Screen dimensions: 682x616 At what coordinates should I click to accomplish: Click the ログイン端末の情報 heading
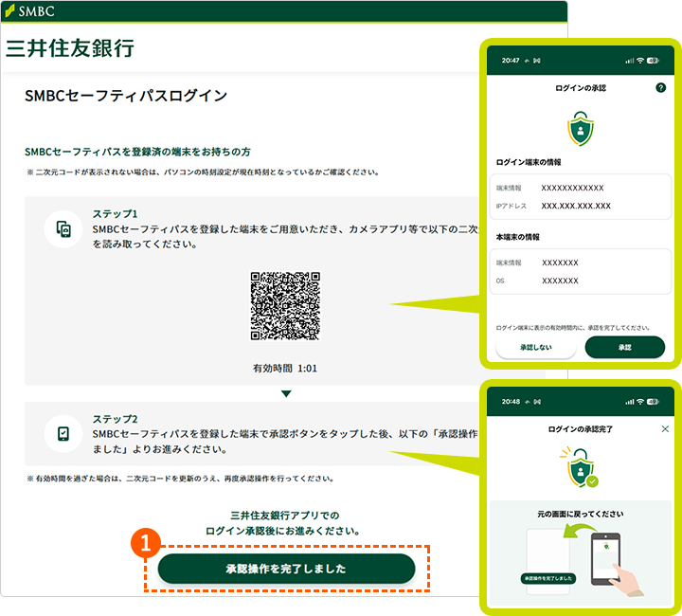[x=529, y=162]
